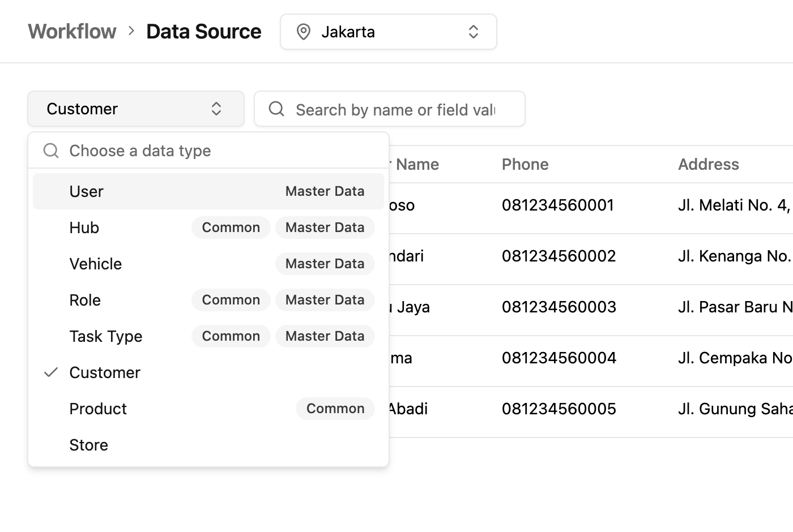Go to the Workflow breadcrumb link
793x532 pixels.
point(73,32)
